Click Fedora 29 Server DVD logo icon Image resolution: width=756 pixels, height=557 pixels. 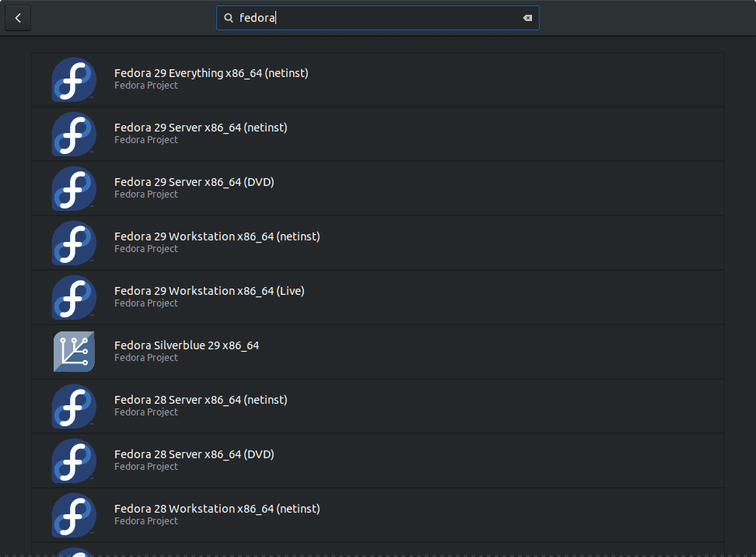click(74, 188)
